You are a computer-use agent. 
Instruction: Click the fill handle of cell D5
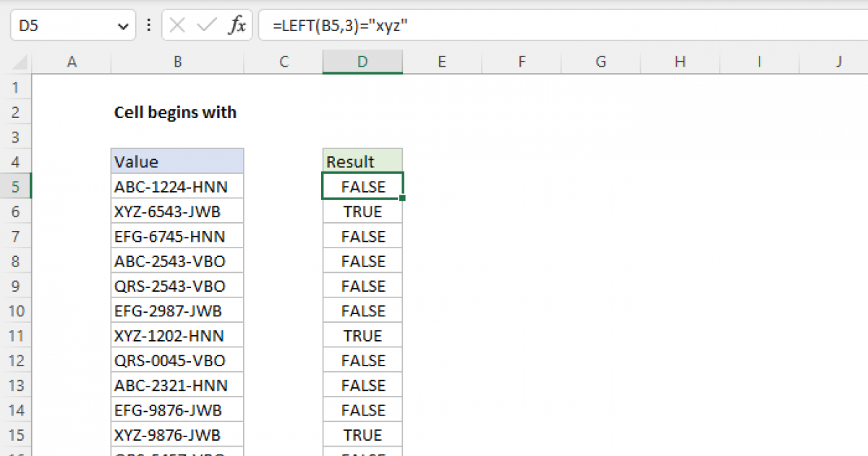pyautogui.click(x=402, y=198)
